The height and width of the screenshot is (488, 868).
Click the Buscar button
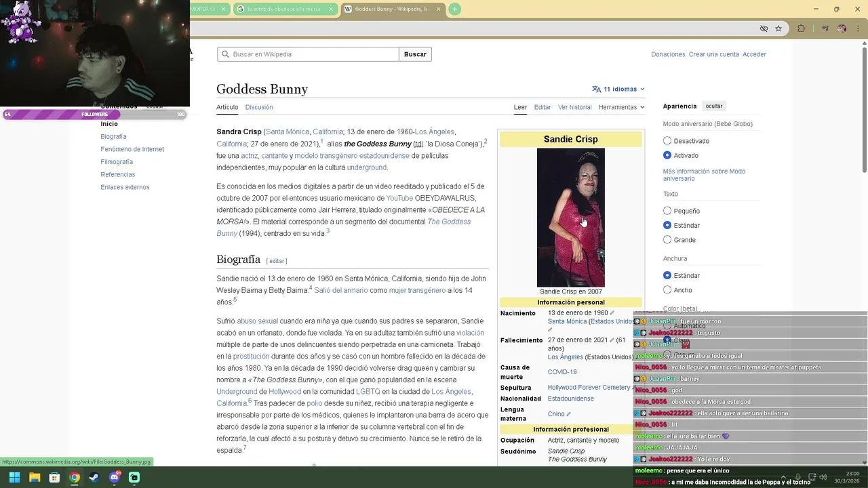(x=415, y=54)
